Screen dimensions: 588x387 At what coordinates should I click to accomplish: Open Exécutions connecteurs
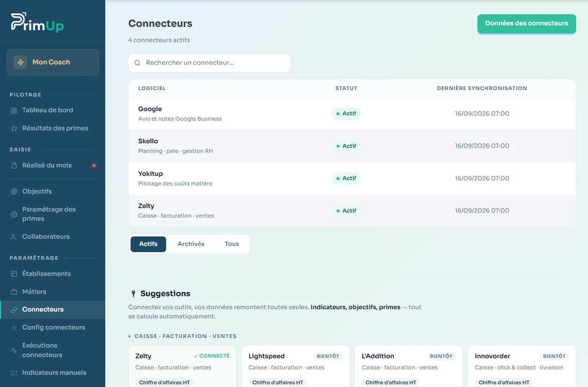(x=52, y=350)
